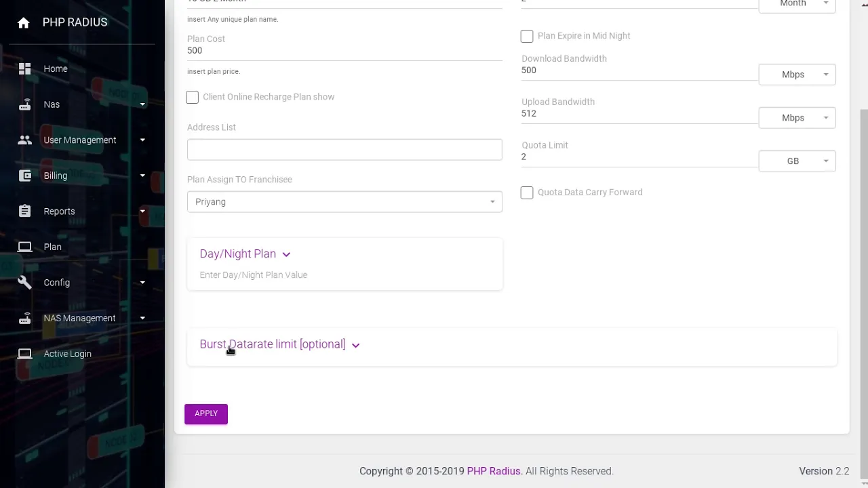868x488 pixels.
Task: Click the Plan Cost input field
Action: pos(344,51)
